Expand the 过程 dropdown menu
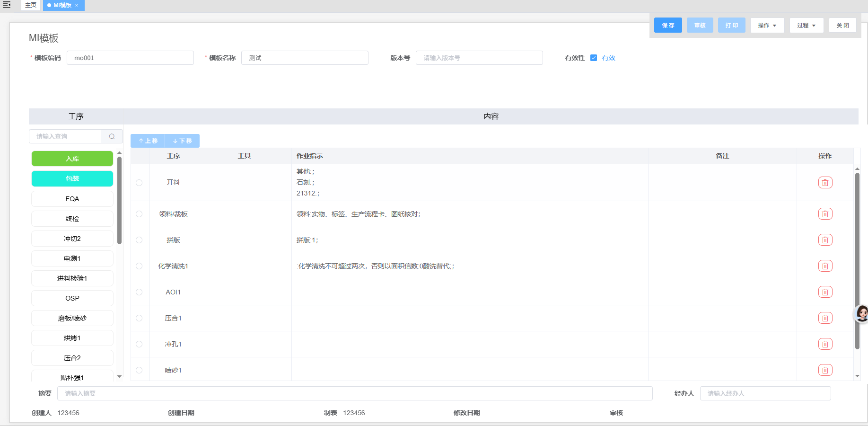 [806, 26]
